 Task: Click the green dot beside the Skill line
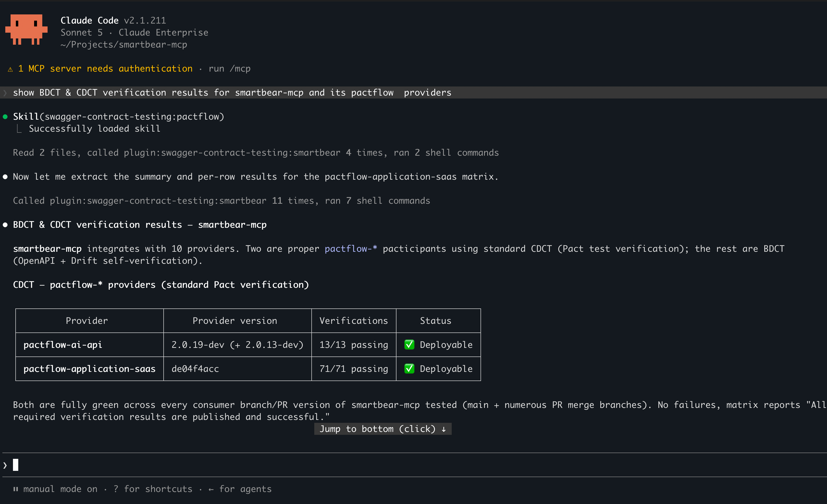coord(5,117)
